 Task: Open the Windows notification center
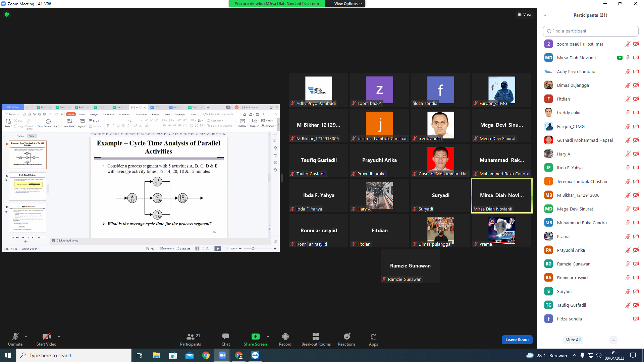point(633,355)
